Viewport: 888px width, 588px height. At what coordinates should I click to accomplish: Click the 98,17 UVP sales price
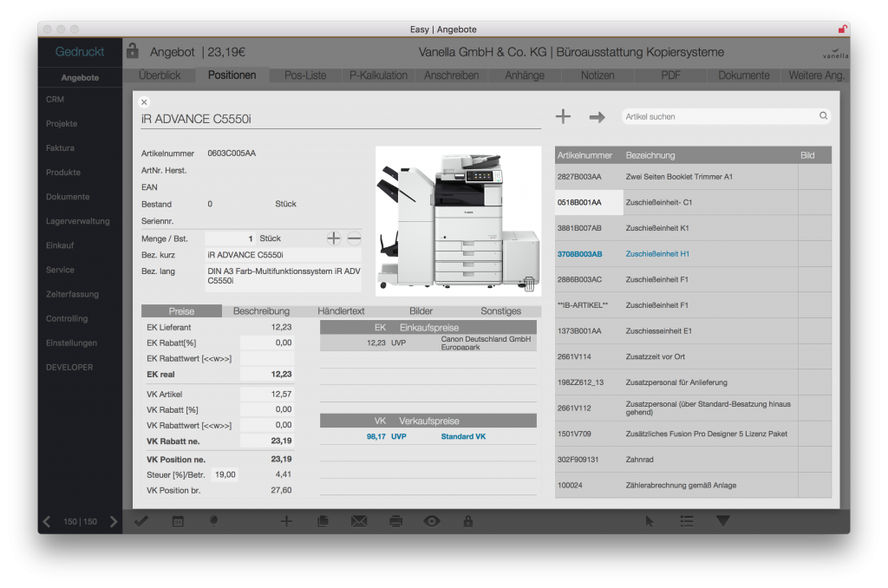tap(386, 436)
